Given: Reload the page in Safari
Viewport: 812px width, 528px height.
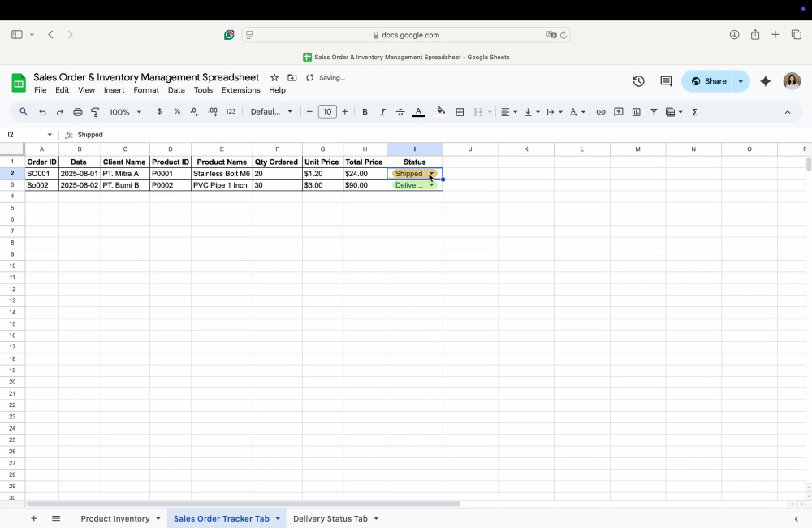Looking at the screenshot, I should coord(564,35).
